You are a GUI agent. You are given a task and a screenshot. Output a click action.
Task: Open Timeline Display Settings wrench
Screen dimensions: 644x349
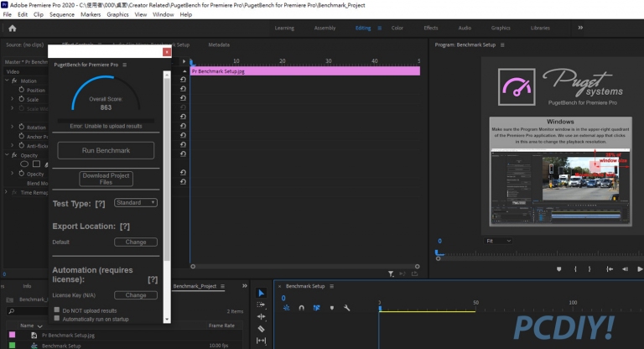tap(346, 308)
